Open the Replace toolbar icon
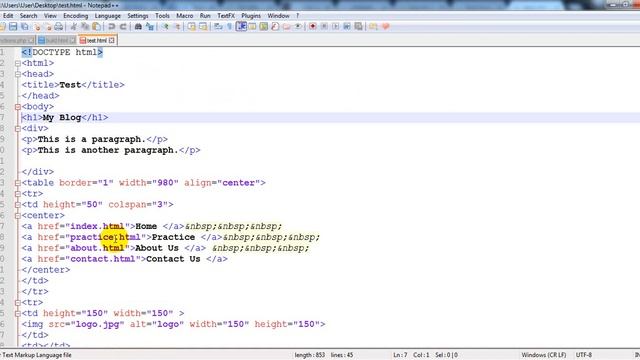Screen dimensions: 640x360 pyautogui.click(x=150, y=27)
